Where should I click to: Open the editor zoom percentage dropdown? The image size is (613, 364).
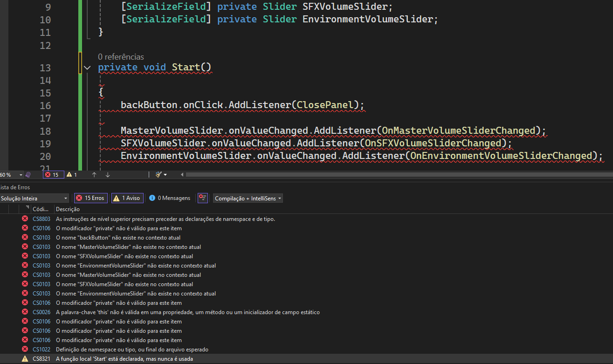[12, 175]
